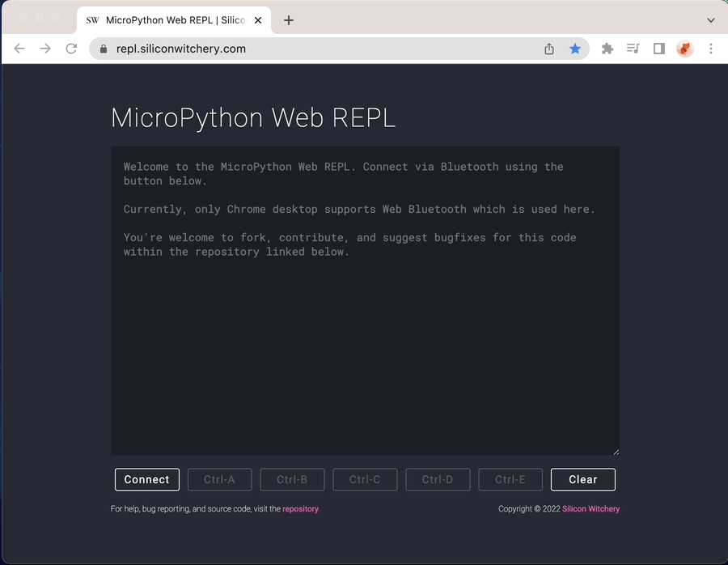The image size is (728, 565).
Task: Click the Ctrl-D button
Action: point(438,479)
